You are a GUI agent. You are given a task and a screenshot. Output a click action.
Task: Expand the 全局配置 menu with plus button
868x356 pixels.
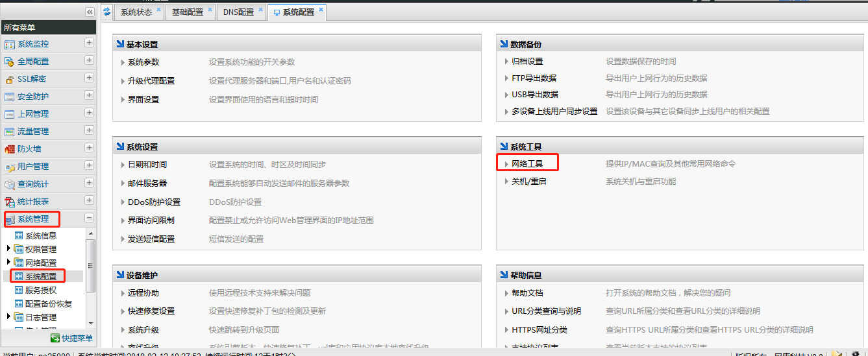89,61
